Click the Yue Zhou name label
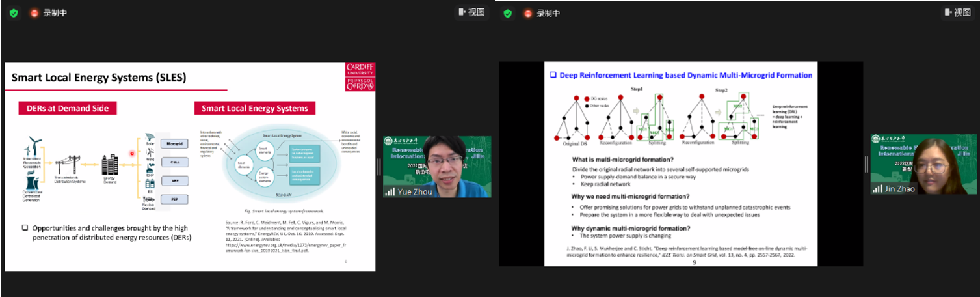 (x=414, y=191)
